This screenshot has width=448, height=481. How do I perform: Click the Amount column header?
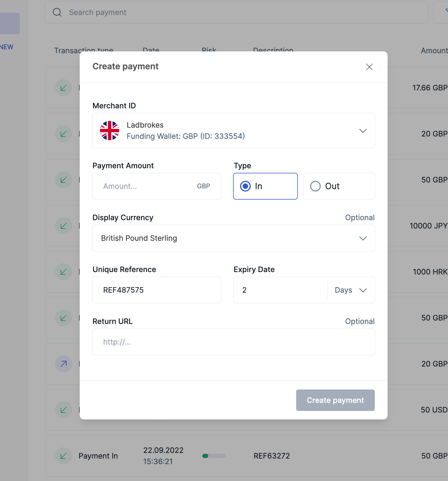coord(434,51)
